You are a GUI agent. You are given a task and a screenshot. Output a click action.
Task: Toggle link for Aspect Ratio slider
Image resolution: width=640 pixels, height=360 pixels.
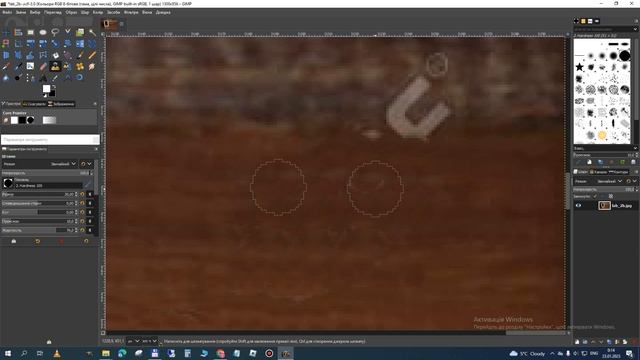[x=90, y=203]
